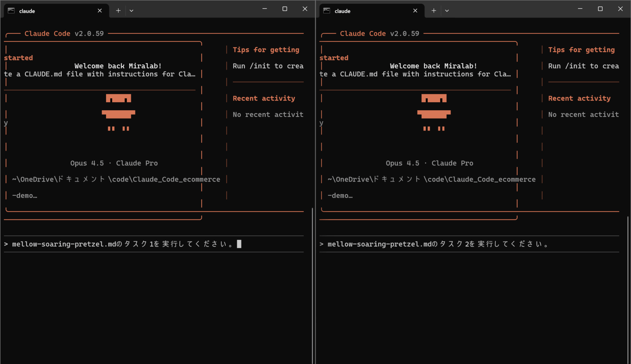Minimize the left terminal window

point(264,9)
